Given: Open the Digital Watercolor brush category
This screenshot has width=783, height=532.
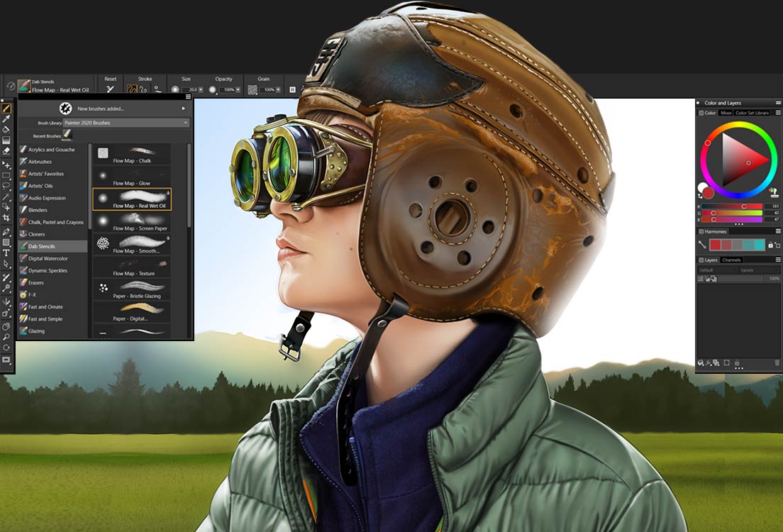Looking at the screenshot, I should [x=50, y=258].
